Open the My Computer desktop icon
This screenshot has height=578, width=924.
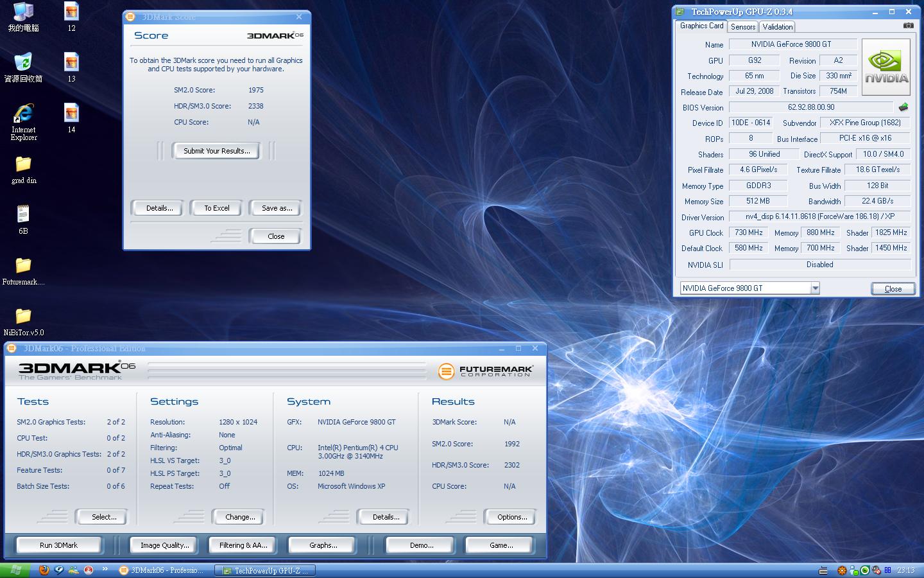tap(23, 17)
